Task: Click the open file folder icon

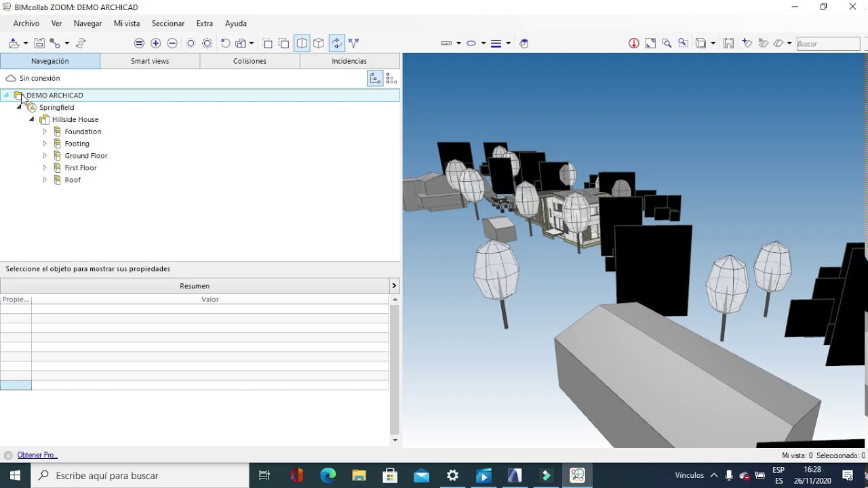Action: coord(14,43)
